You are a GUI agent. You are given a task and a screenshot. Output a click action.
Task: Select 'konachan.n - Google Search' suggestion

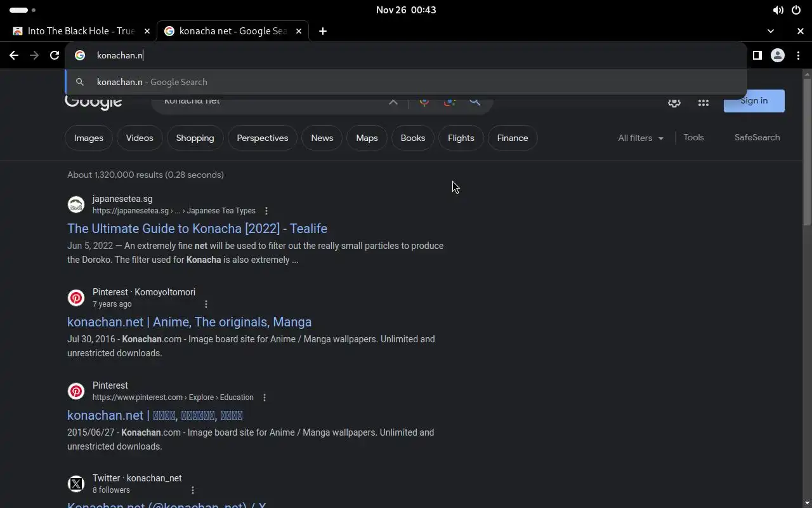pos(406,82)
